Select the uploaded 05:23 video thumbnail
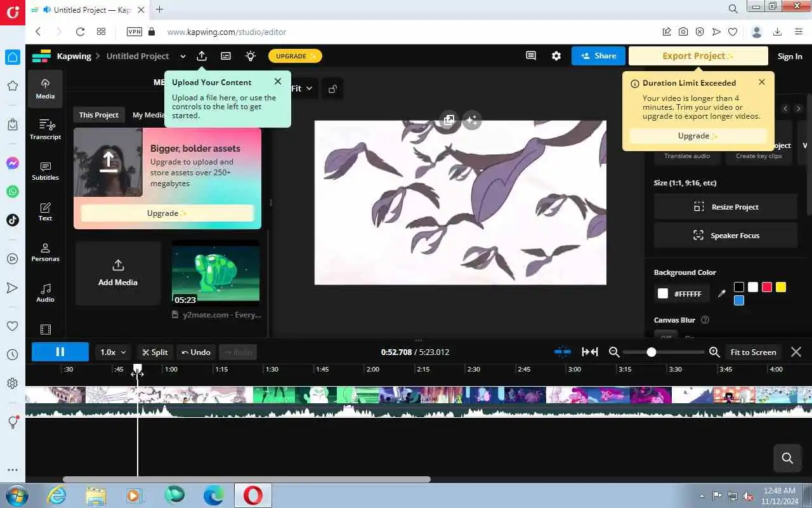Image resolution: width=812 pixels, height=508 pixels. pos(216,274)
